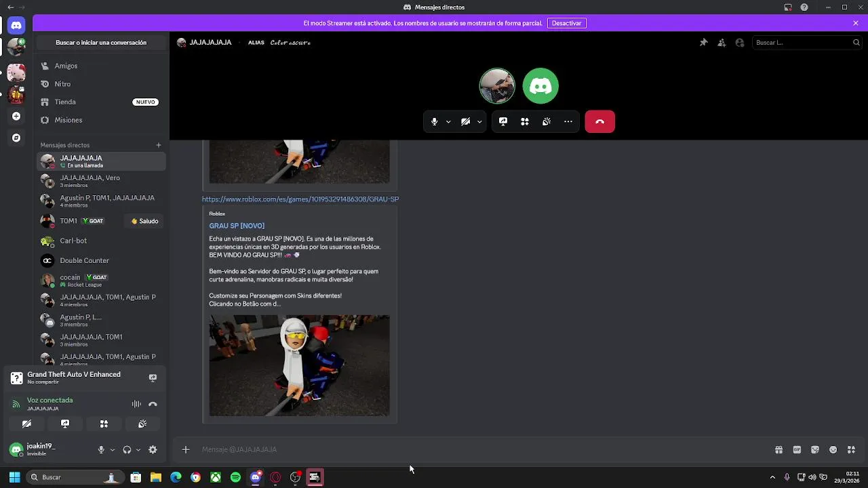Open the cocain Rocket League conversation
868x488 pixels.
coord(100,281)
